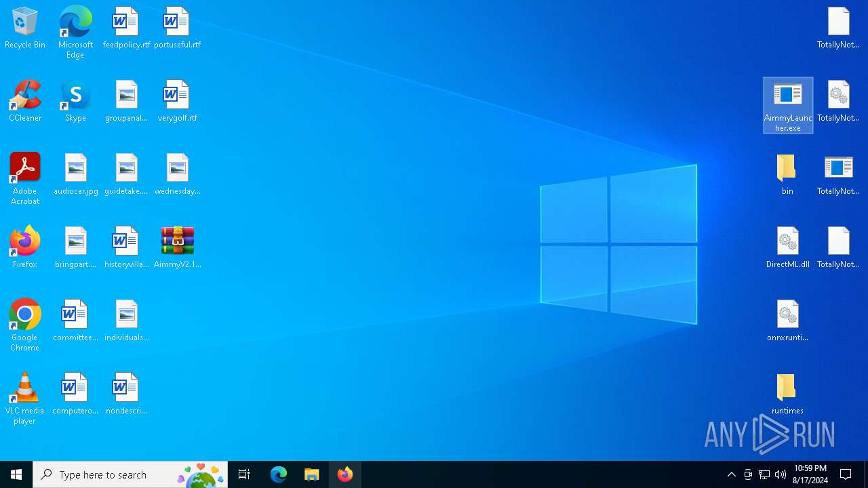Click the taskbar search box
Image resolution: width=868 pixels, height=488 pixels.
(130, 474)
